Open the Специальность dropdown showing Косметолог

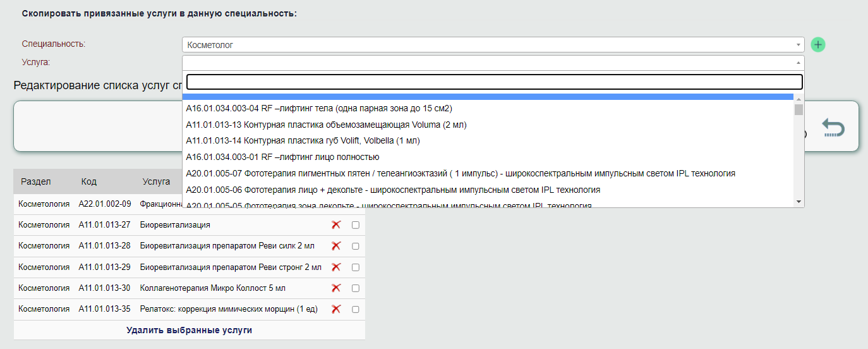493,45
